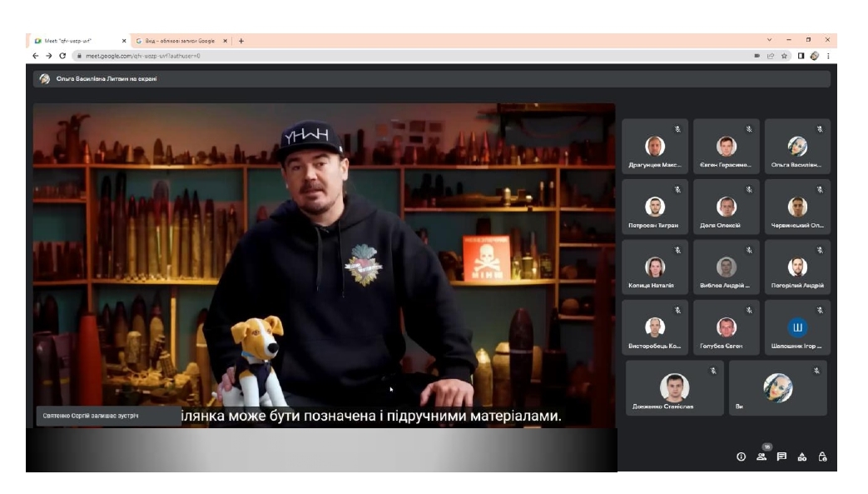Open Chrome's three-dot menu
The width and height of the screenshot is (868, 494).
pyautogui.click(x=828, y=56)
